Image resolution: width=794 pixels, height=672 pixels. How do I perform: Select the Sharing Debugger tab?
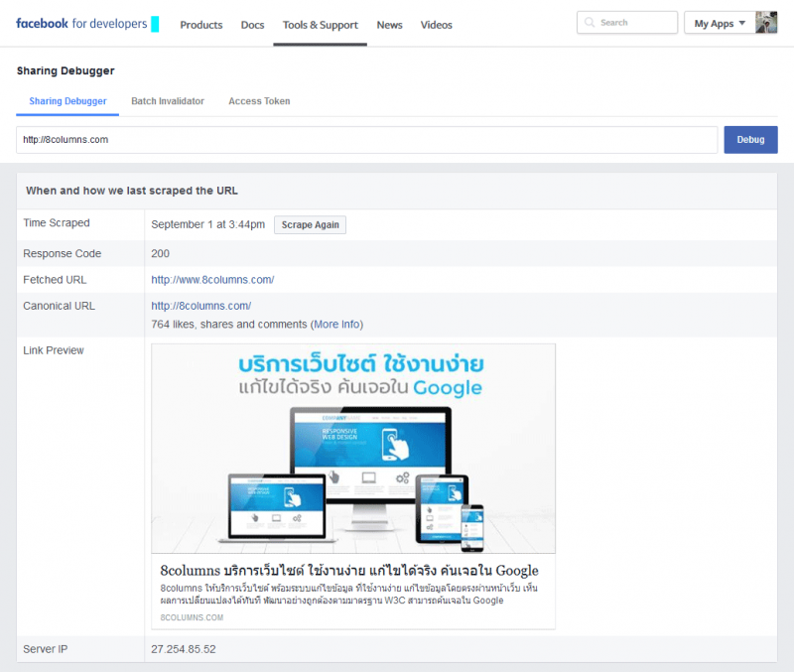tap(67, 101)
